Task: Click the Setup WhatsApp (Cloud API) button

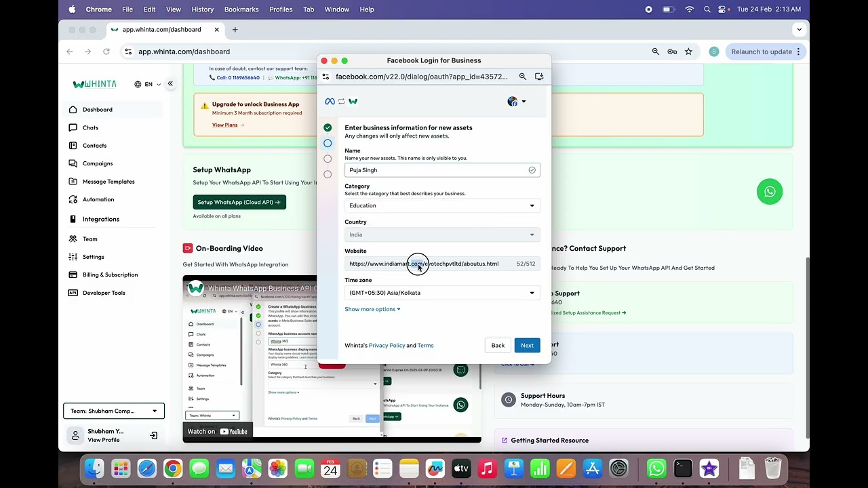Action: click(x=239, y=202)
